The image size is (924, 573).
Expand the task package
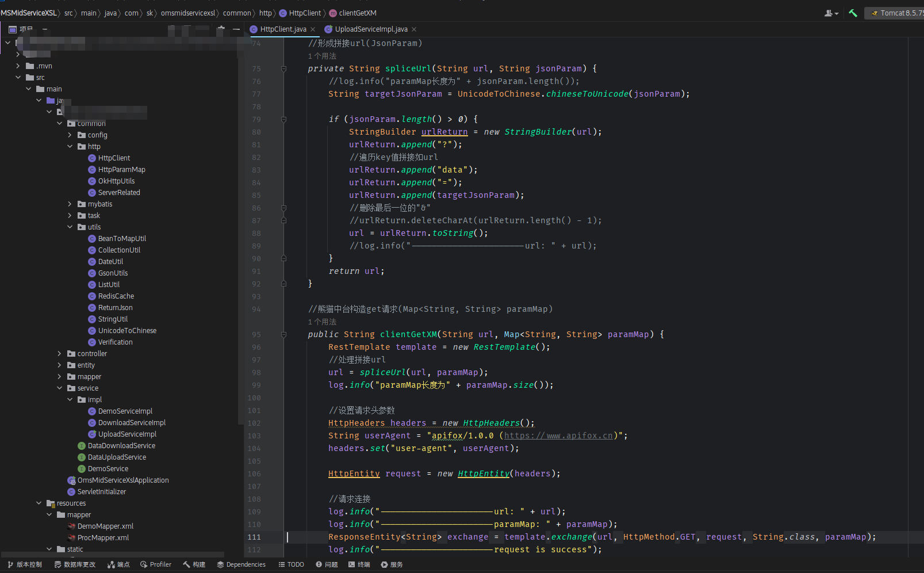[x=70, y=216]
